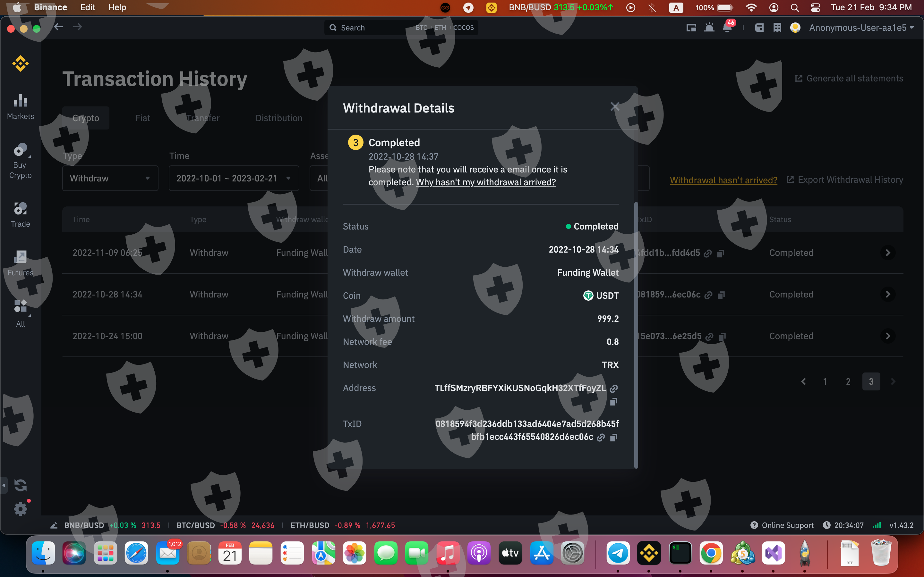Copy the withdrawal address in details
Image resolution: width=924 pixels, height=577 pixels.
[613, 401]
